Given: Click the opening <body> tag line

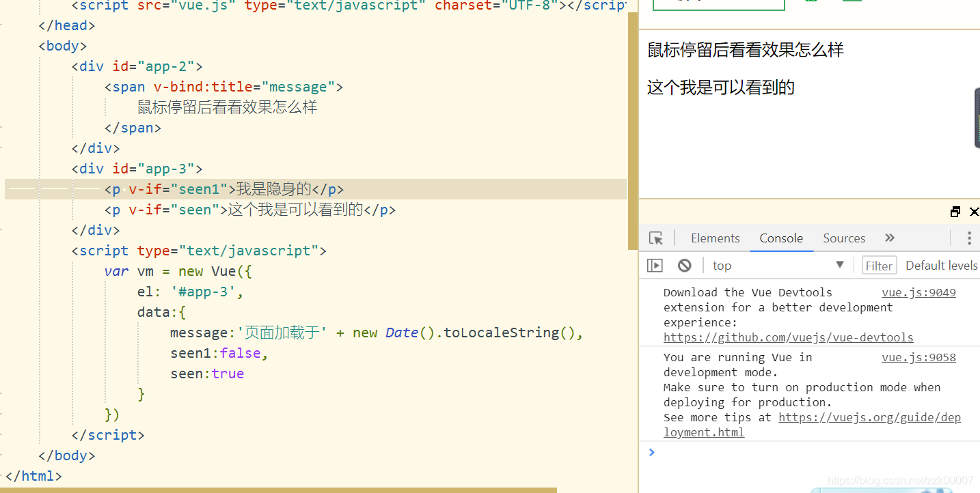Looking at the screenshot, I should 63,46.
